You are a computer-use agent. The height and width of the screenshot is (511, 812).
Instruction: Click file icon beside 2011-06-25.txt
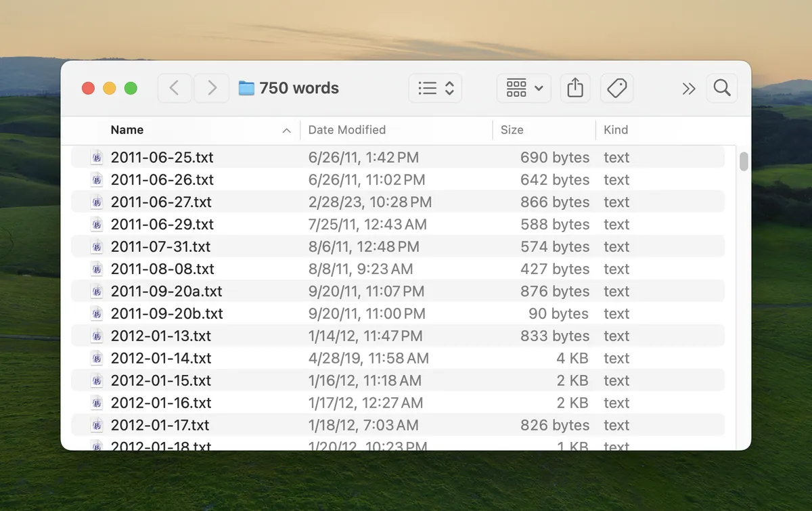[97, 158]
